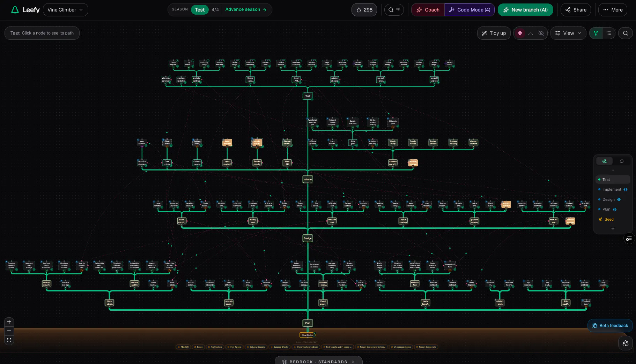Open the V1 architecture bedrock chip
Image resolution: width=636 pixels, height=364 pixels.
(306, 347)
